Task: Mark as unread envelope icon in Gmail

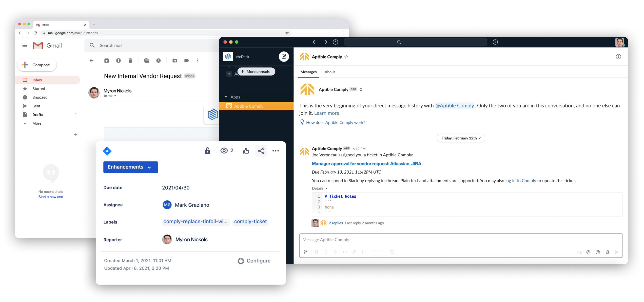Action: click(147, 61)
